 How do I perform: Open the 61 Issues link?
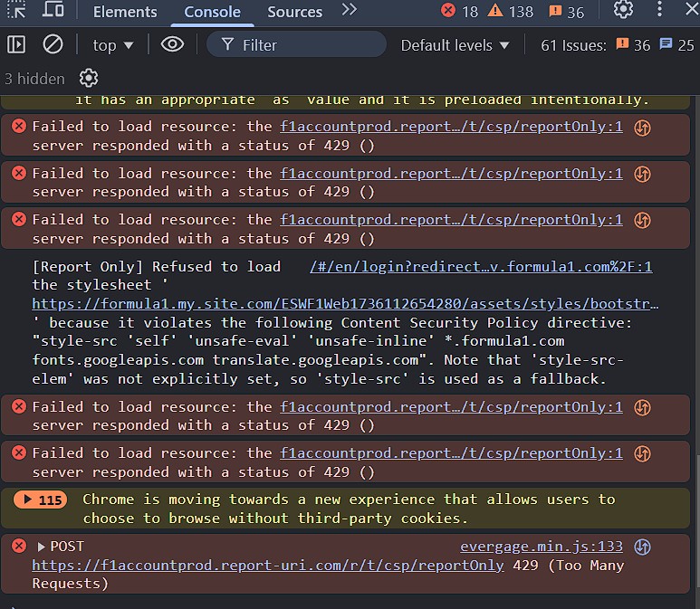[573, 45]
